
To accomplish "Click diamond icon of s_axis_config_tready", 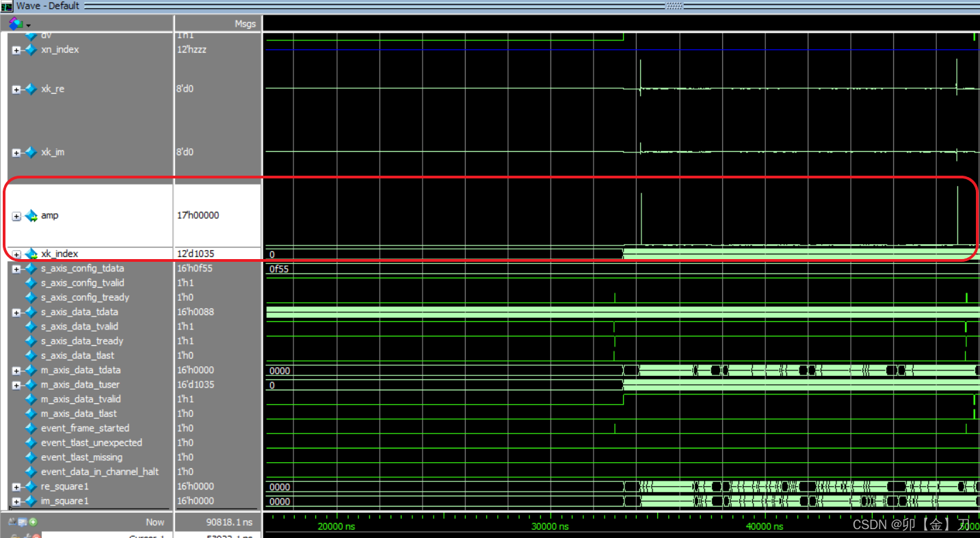I will coord(31,297).
